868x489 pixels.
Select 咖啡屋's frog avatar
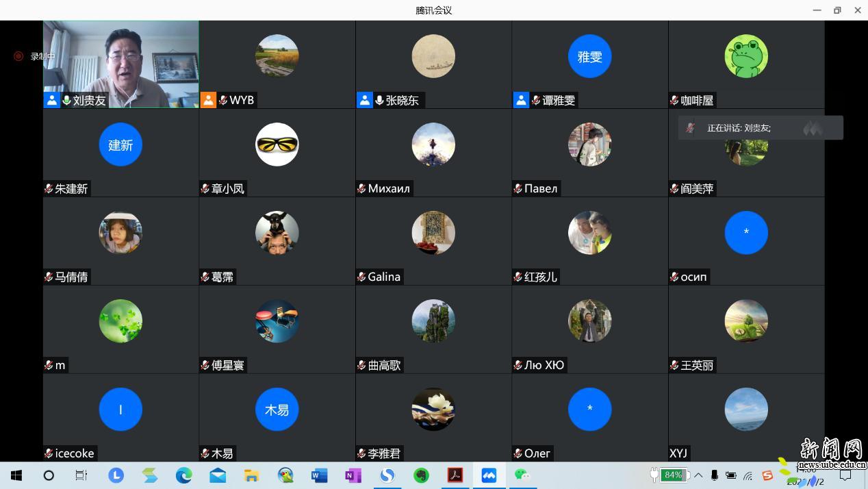(746, 56)
